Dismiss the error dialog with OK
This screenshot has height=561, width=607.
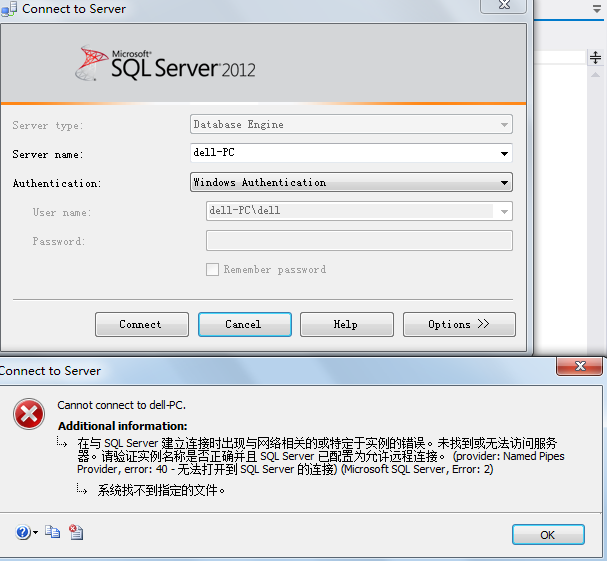pos(548,535)
